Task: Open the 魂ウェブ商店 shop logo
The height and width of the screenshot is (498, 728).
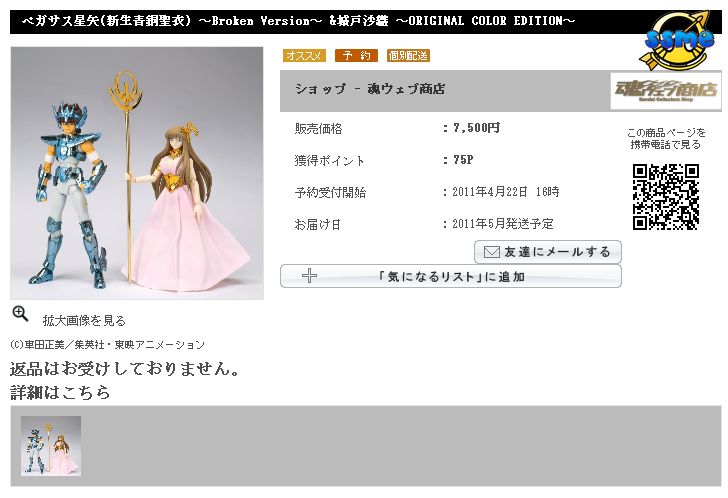Action: (x=666, y=91)
